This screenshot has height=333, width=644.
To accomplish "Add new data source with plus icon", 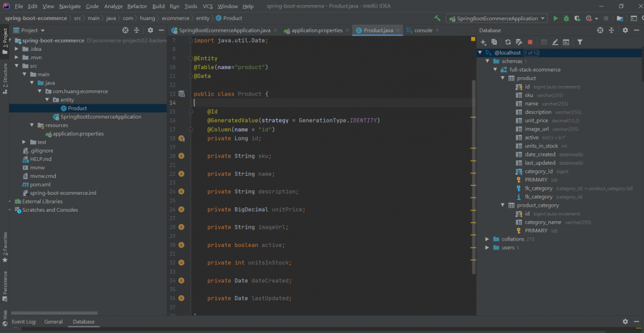I will click(484, 42).
